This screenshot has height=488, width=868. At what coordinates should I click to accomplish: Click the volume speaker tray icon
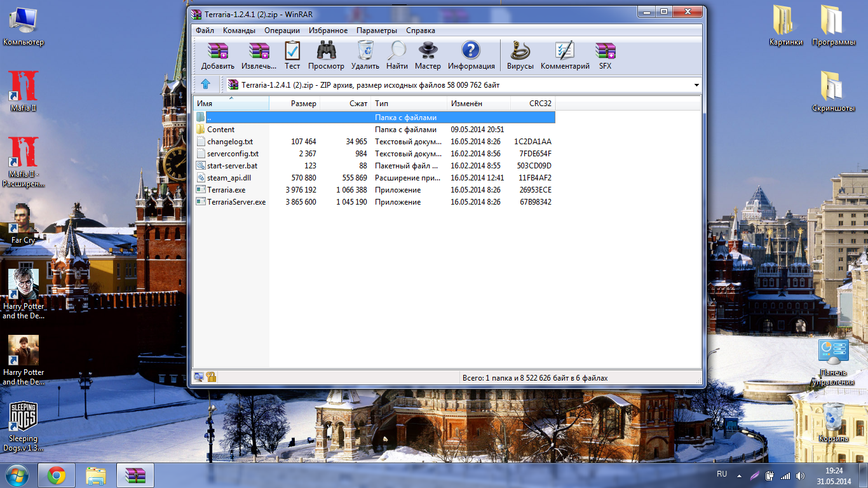point(800,475)
